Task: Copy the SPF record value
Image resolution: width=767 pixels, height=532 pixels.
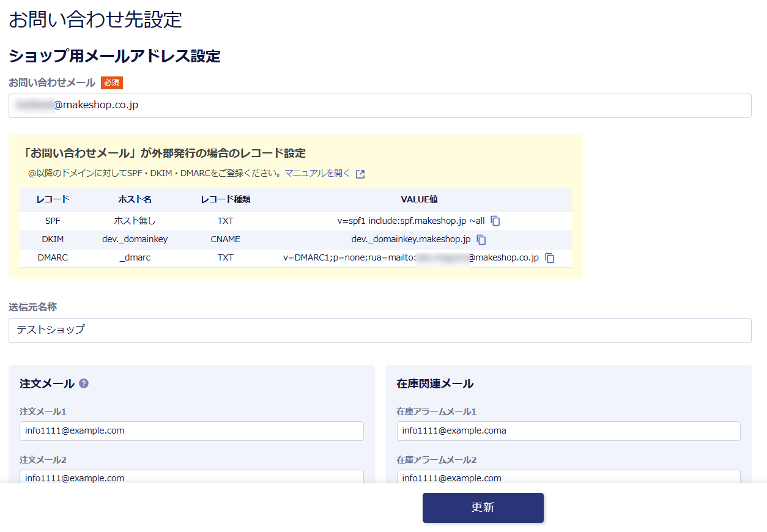Action: pyautogui.click(x=495, y=221)
